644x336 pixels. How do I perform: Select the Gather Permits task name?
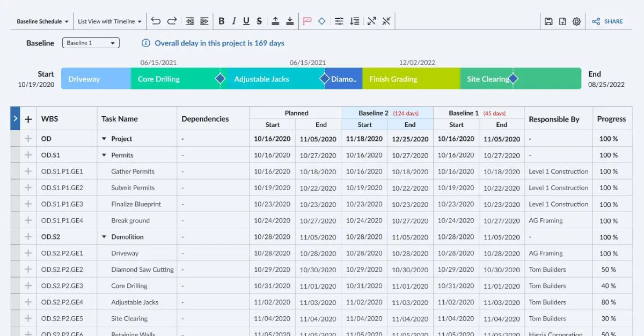coord(133,171)
